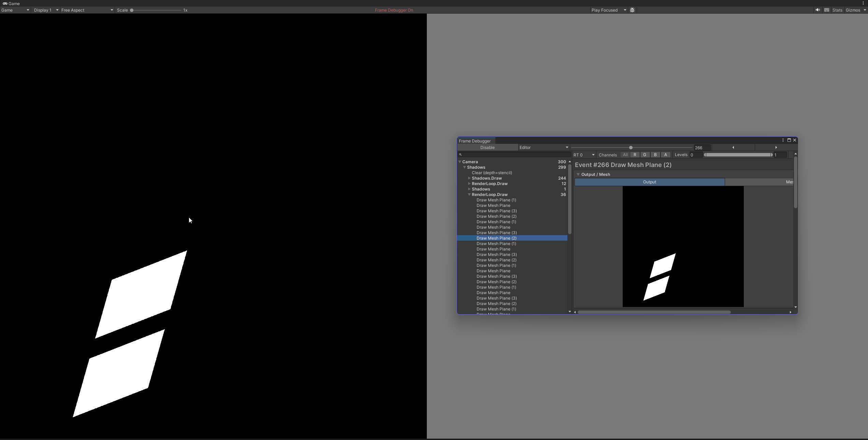Close the Frame Debugger window
The width and height of the screenshot is (868, 440).
tap(795, 140)
